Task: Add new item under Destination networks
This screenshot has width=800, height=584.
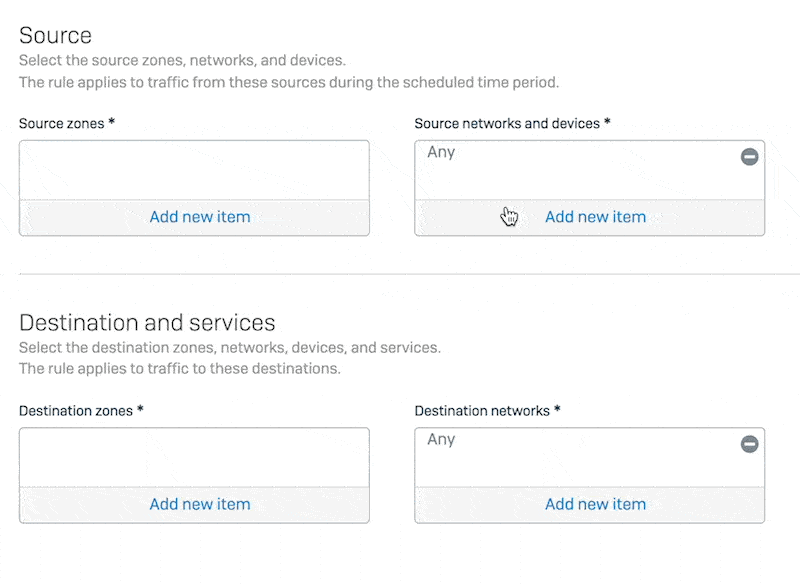Action: click(x=595, y=504)
